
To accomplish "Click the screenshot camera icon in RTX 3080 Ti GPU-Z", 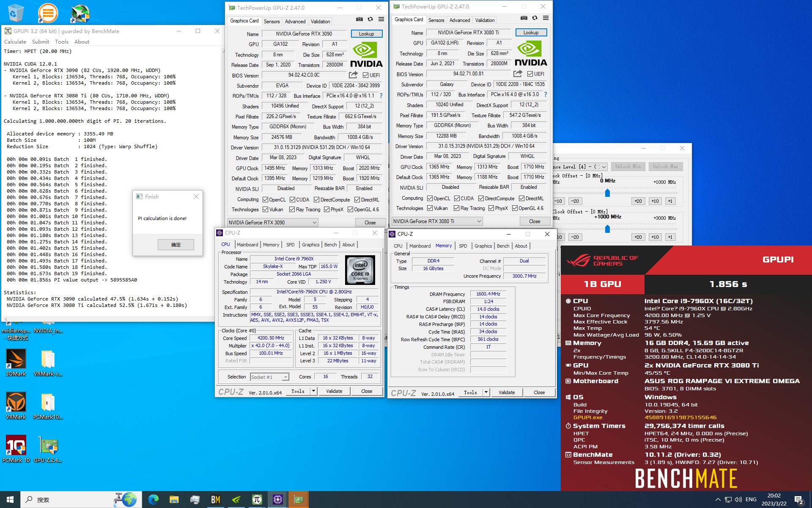I will tap(524, 18).
